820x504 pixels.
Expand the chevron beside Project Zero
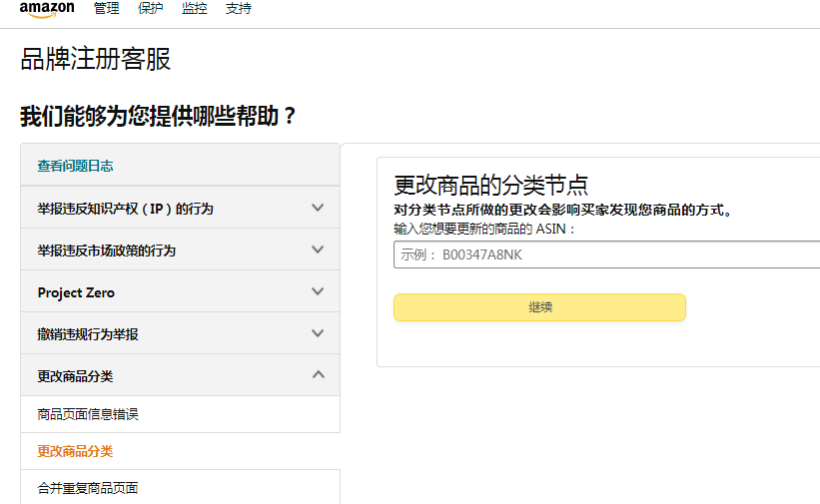point(318,291)
